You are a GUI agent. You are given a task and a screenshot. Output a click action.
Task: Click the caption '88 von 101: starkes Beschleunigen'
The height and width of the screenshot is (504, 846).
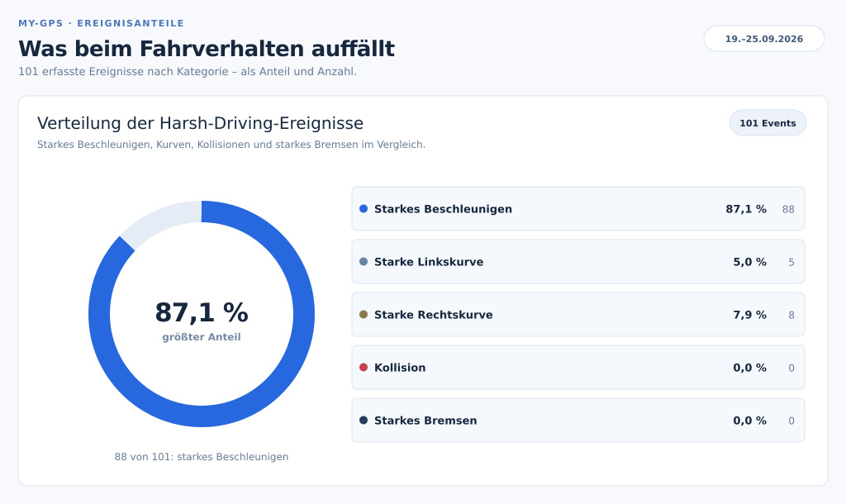coord(202,457)
